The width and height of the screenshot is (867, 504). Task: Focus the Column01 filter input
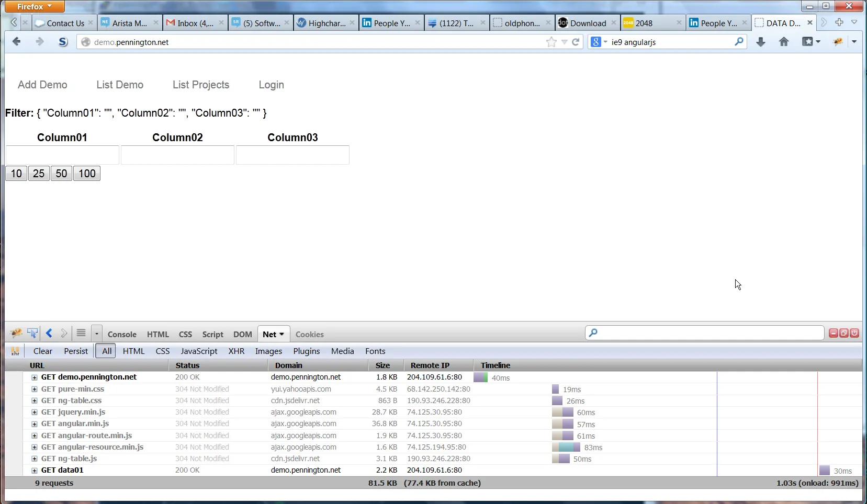[x=62, y=155]
